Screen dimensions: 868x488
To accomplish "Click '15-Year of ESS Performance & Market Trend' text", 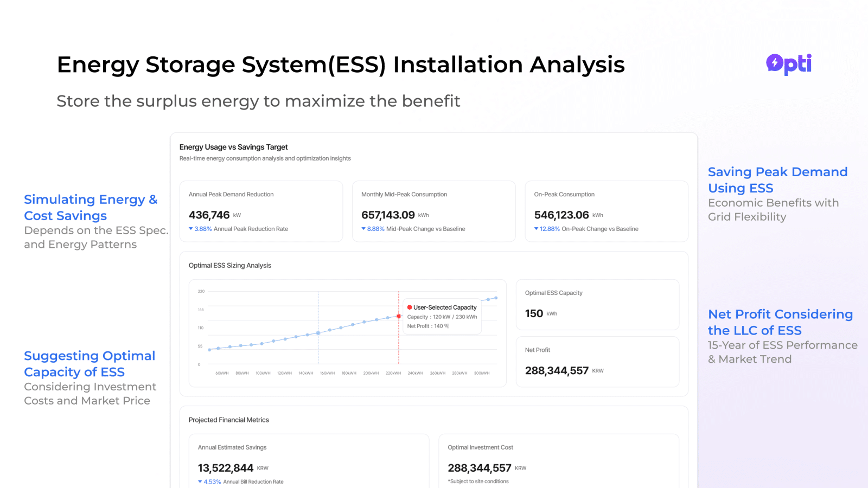I will click(782, 352).
